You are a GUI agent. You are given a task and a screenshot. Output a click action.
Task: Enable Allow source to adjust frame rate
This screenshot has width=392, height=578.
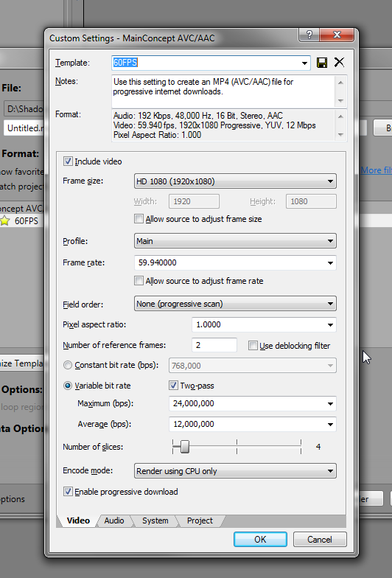coord(139,280)
